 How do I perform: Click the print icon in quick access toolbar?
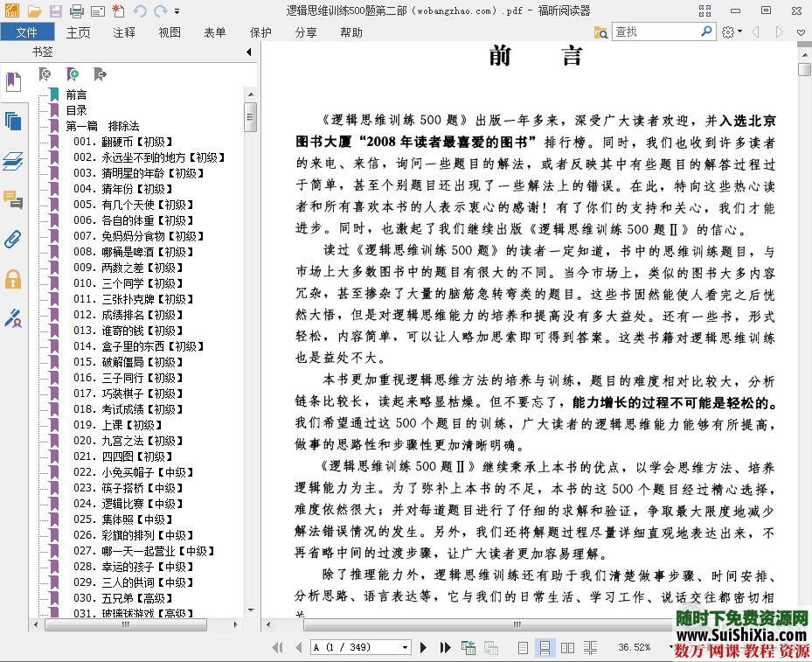coord(77,10)
